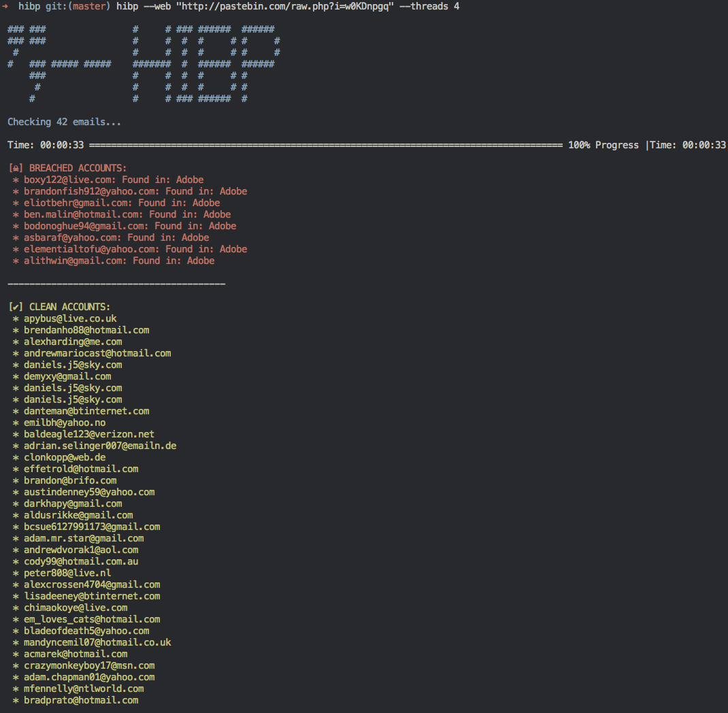Screen dimensions: 728x713
Task: Click austindenney59@yahoo.com in clean list
Action: click(x=89, y=493)
